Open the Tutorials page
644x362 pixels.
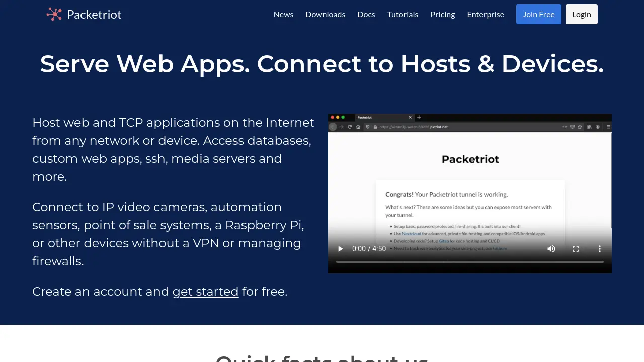point(403,14)
